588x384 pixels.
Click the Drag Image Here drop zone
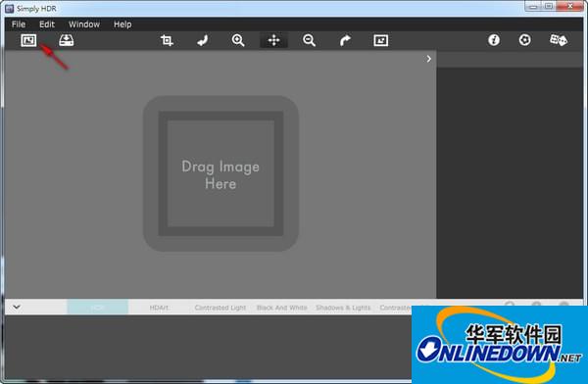point(220,173)
